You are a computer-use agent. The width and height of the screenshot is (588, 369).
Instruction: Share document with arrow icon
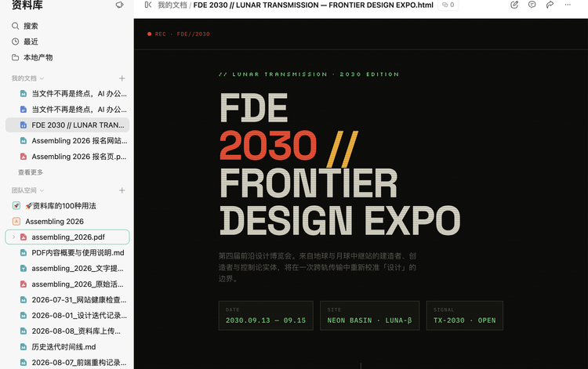point(550,5)
